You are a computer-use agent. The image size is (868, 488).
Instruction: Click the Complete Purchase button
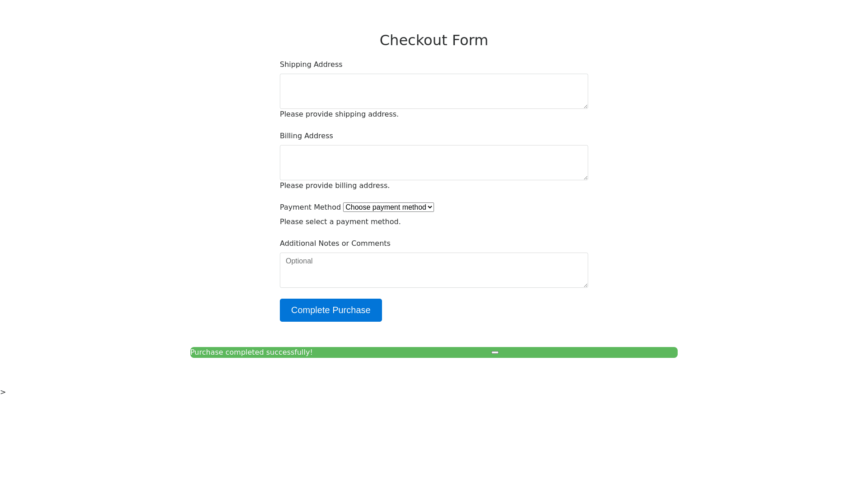[x=330, y=310]
